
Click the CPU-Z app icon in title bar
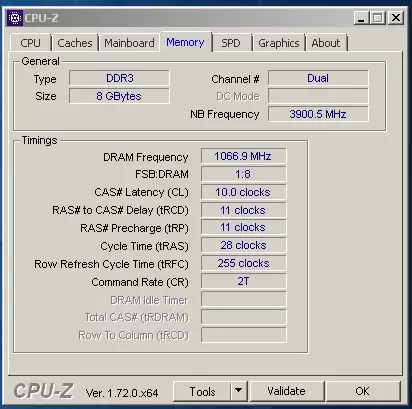(14, 18)
